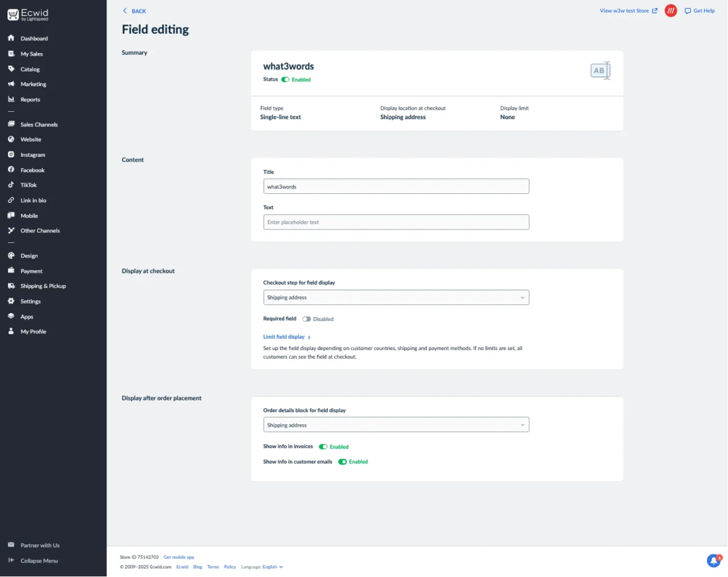
Task: Disable the what3words Status toggle
Action: tap(285, 79)
